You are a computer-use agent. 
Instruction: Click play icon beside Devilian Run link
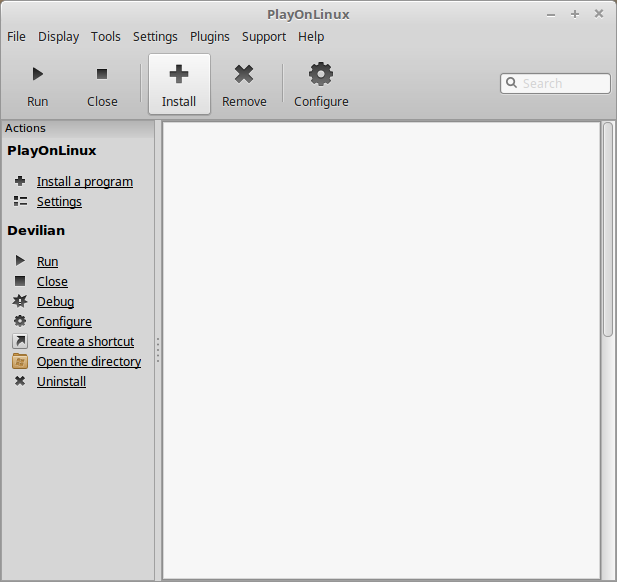pos(20,261)
